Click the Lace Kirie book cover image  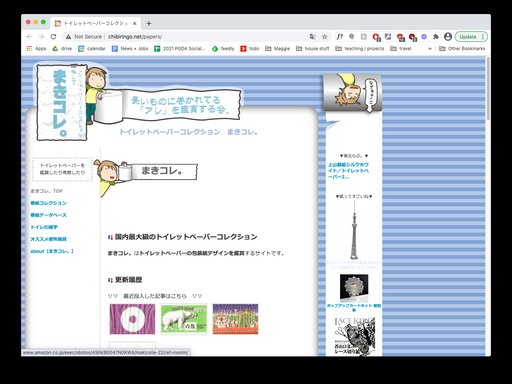click(x=355, y=337)
